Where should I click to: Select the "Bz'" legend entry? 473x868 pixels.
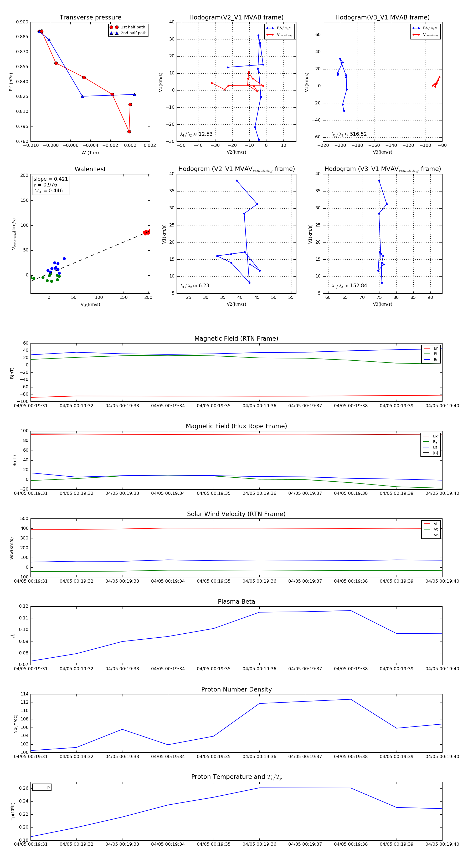(x=431, y=447)
